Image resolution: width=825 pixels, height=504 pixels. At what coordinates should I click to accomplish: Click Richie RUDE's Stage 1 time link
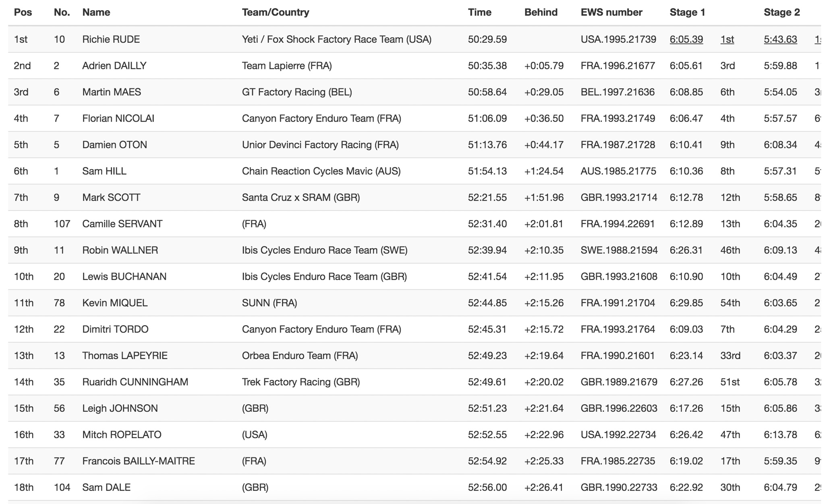[686, 39]
